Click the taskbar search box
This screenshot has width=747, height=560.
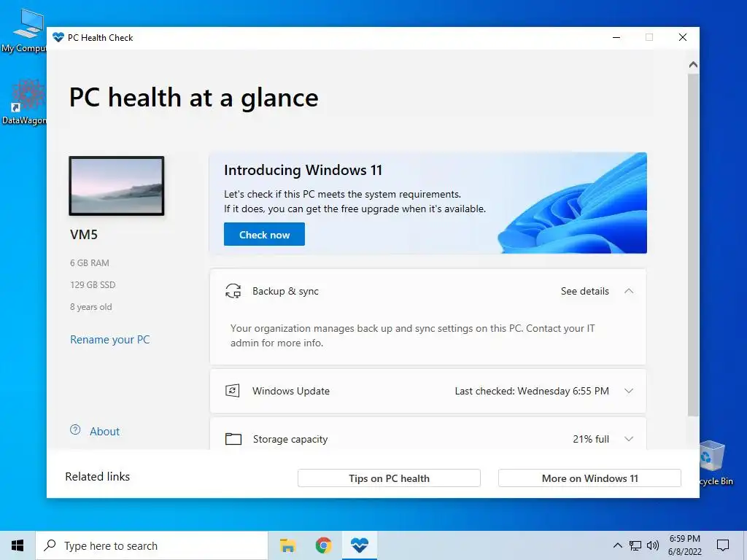tap(152, 545)
